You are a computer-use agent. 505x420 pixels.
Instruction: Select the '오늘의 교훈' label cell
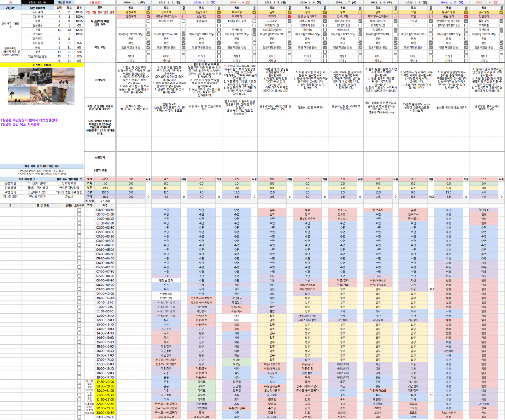click(x=100, y=170)
